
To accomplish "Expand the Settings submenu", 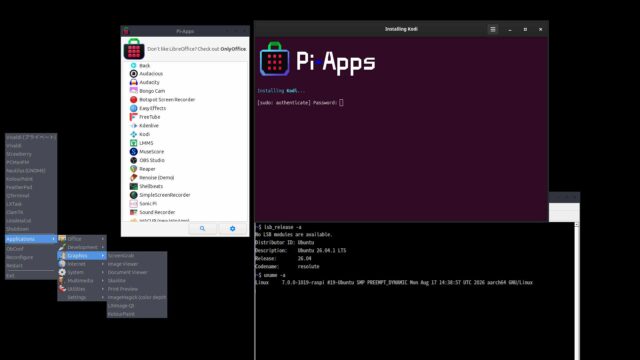I will tap(82, 298).
